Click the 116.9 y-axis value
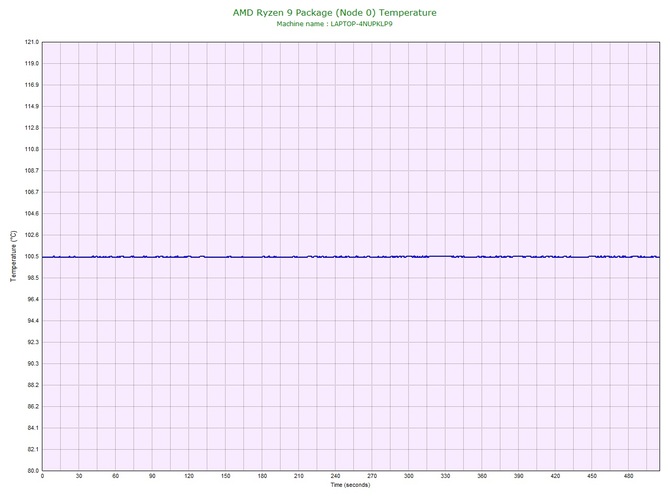 tap(32, 85)
